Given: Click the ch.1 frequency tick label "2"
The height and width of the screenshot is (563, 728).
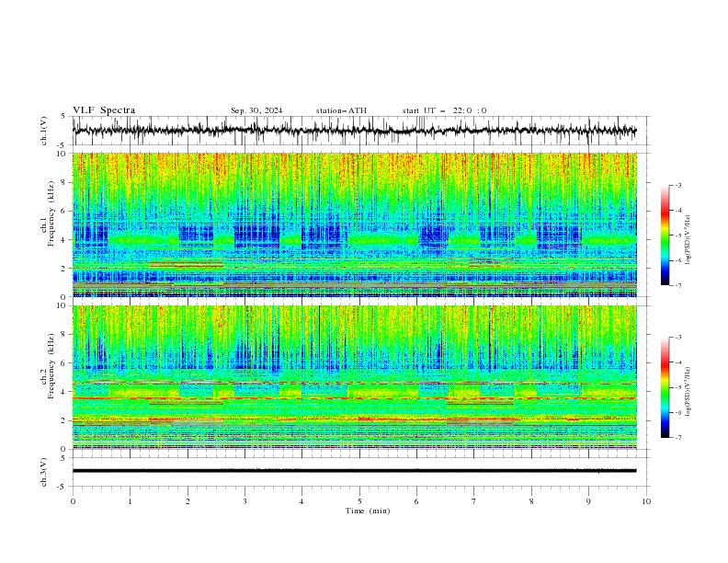Looking at the screenshot, I should pyautogui.click(x=65, y=269).
